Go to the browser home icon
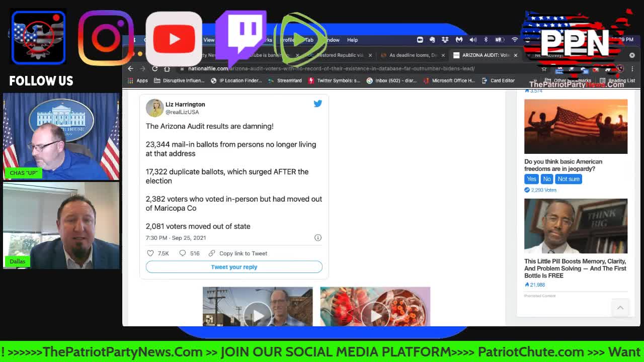The height and width of the screenshot is (362, 644). click(x=167, y=68)
